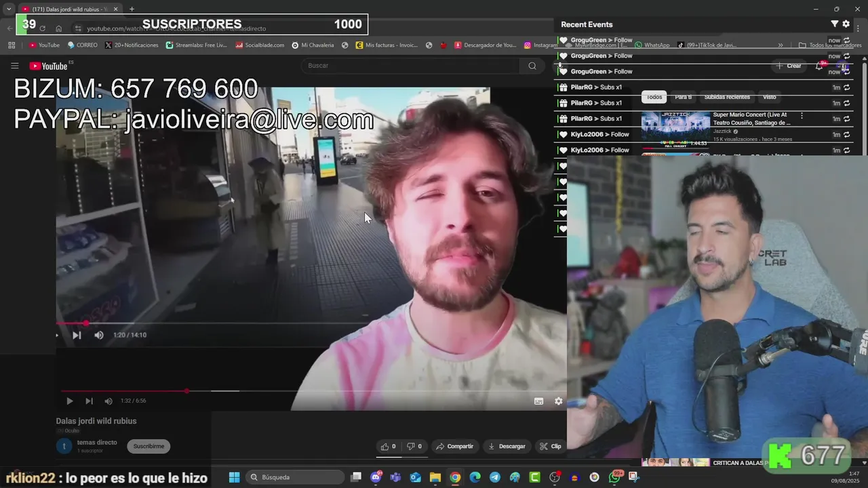Image resolution: width=868 pixels, height=488 pixels.
Task: Click the Dalas jordi wild rubius browser tab
Action: pyautogui.click(x=70, y=9)
